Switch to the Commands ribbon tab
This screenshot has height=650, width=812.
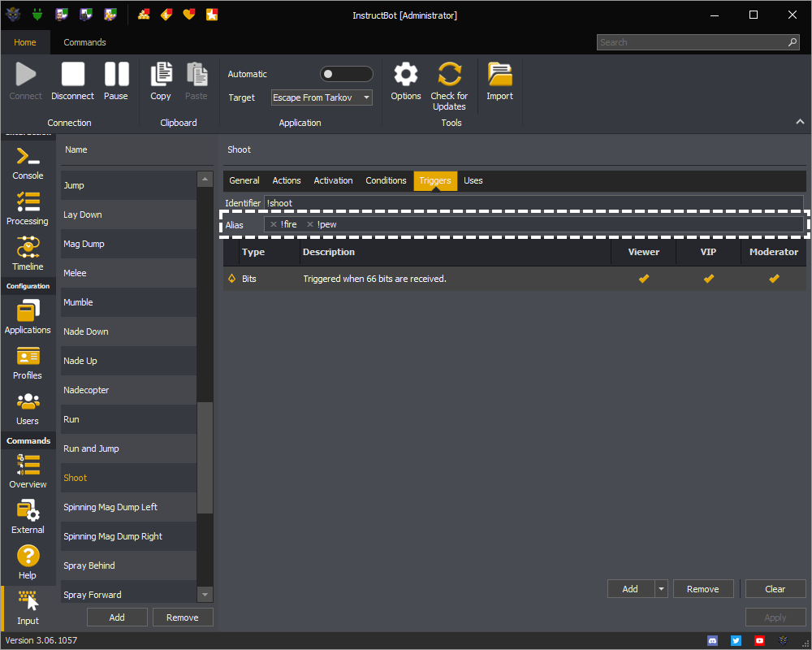[x=84, y=42]
